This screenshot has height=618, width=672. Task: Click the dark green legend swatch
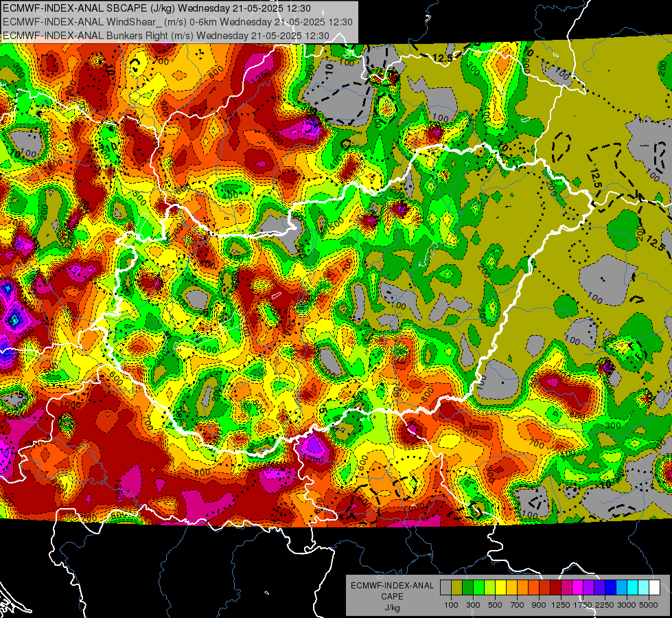pos(467,588)
